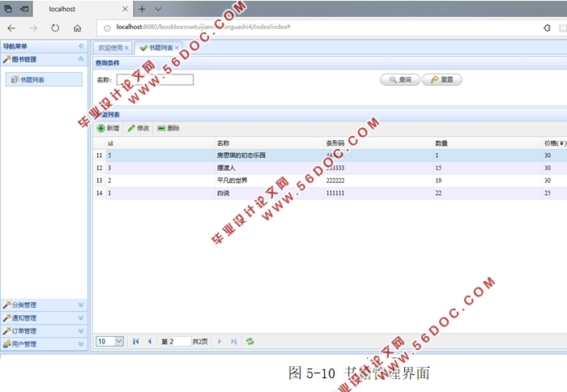Viewport: 567px width, 392px height.
Task: Collapse the 图书管理 accordion section
Action: [x=81, y=59]
